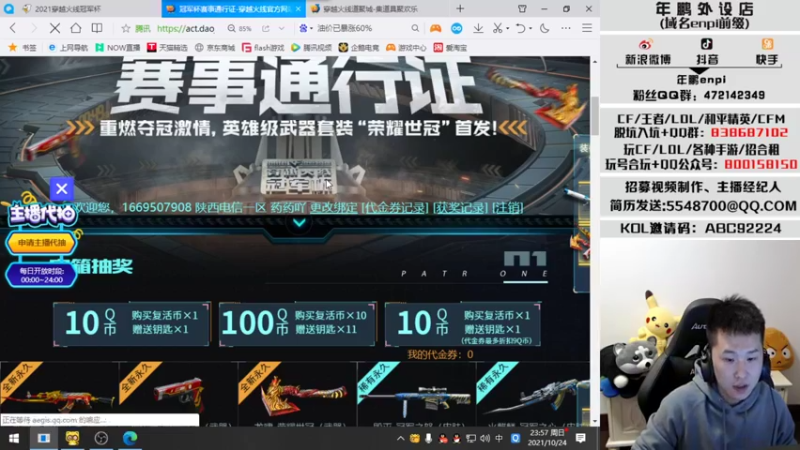800x450 pixels.
Task: Click the skin shirt icon in title bar
Action: 522,9
